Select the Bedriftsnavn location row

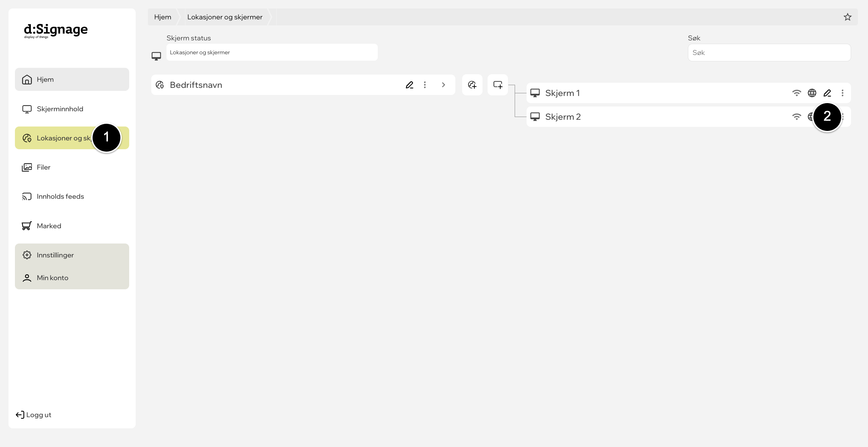coord(303,85)
